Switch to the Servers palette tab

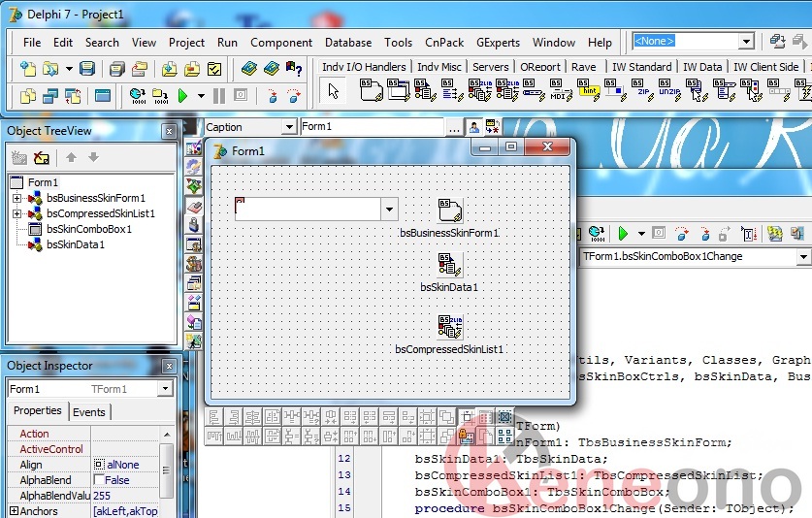click(491, 67)
